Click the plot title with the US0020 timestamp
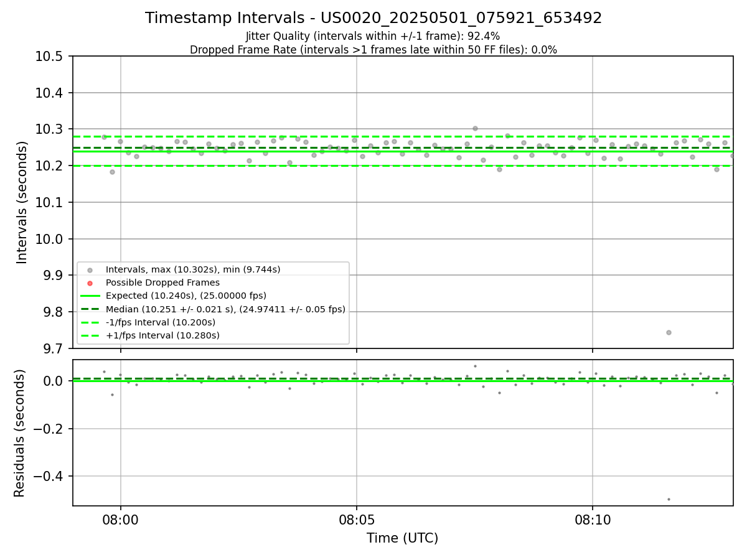This screenshot has width=747, height=560. point(374,18)
